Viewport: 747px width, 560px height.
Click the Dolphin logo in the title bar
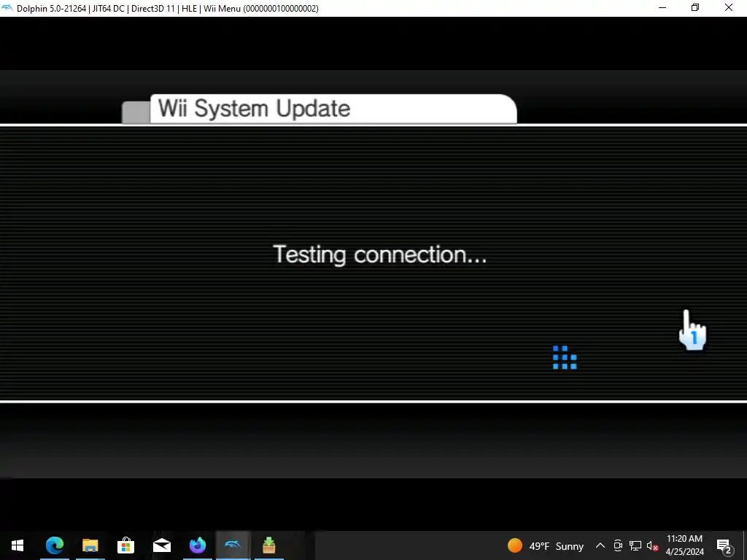coord(7,8)
